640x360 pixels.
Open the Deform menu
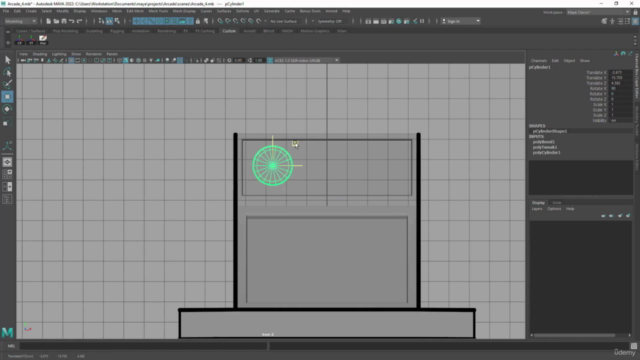pyautogui.click(x=242, y=11)
